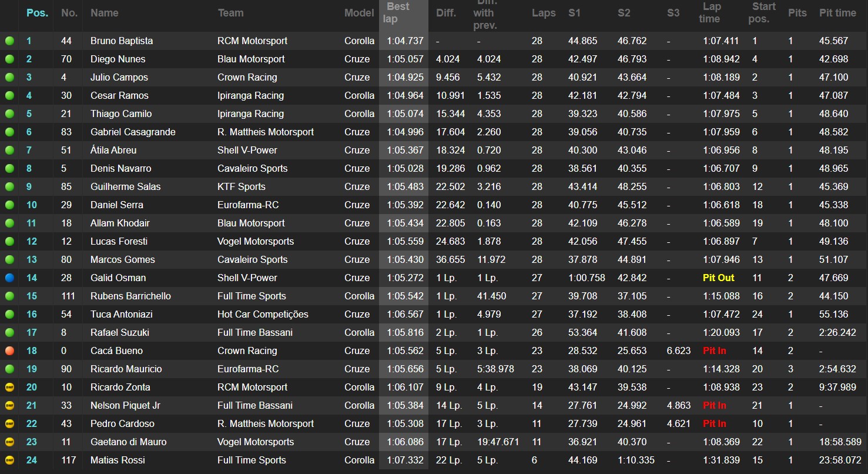
Task: Click green status dot for Bruno Baptista
Action: 9,41
